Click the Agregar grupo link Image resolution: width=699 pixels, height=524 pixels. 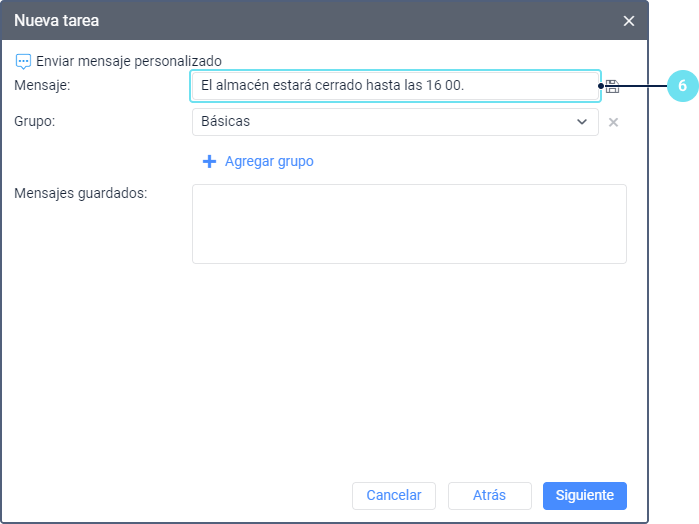coord(269,161)
